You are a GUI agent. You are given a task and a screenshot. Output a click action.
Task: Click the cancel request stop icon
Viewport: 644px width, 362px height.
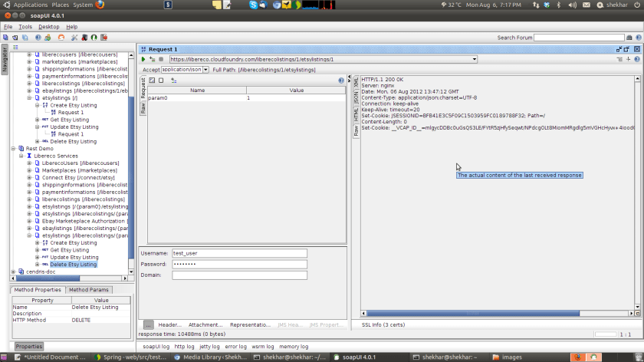coord(161,59)
